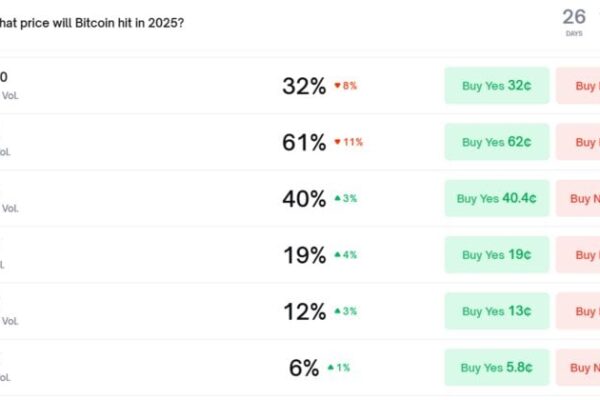Click the red down arrow beside 11%
The width and height of the screenshot is (600, 400).
coord(338,142)
